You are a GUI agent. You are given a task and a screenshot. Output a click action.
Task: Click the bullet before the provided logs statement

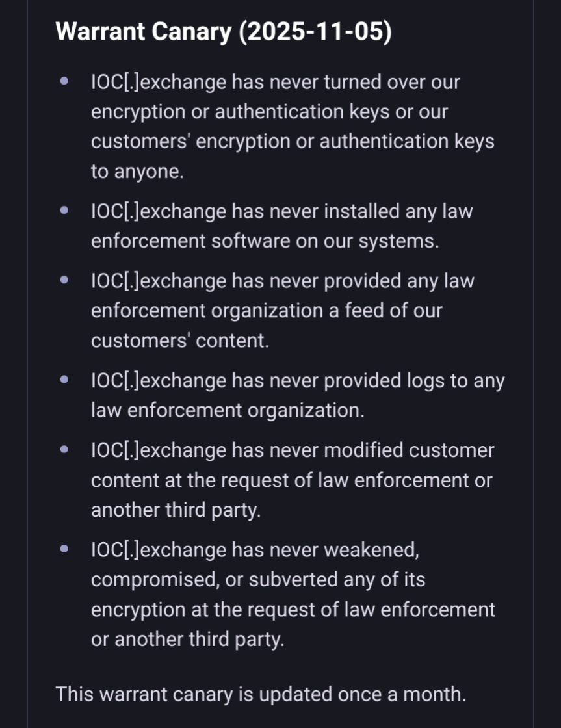tap(64, 380)
